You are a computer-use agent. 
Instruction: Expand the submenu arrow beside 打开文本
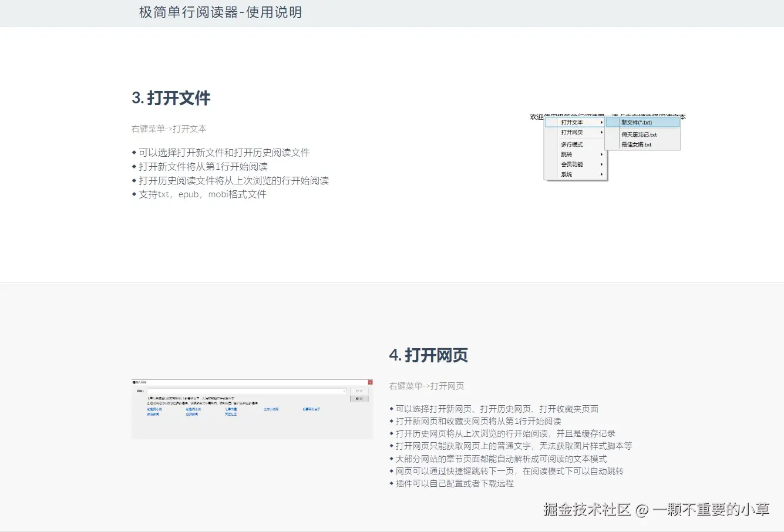601,122
